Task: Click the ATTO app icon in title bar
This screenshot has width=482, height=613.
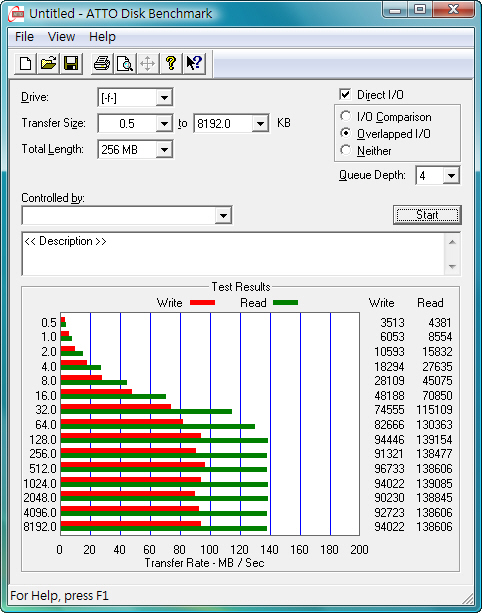Action: click(16, 14)
